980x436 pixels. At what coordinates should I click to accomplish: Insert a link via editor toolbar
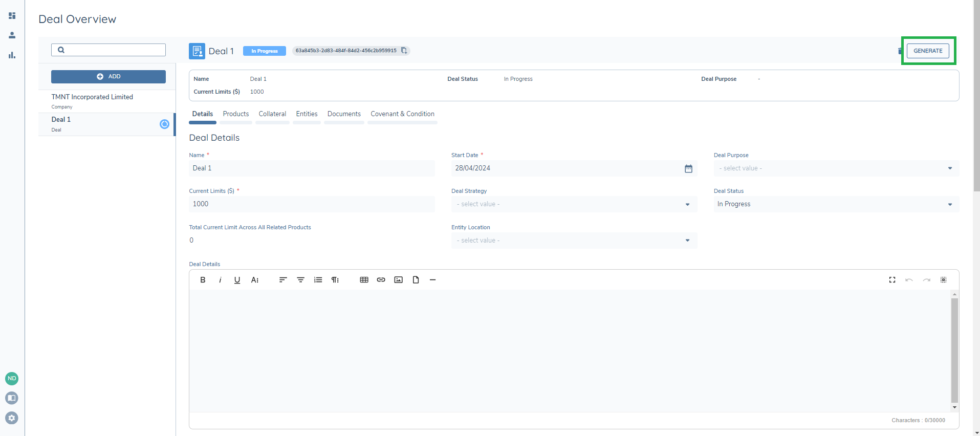coord(381,280)
